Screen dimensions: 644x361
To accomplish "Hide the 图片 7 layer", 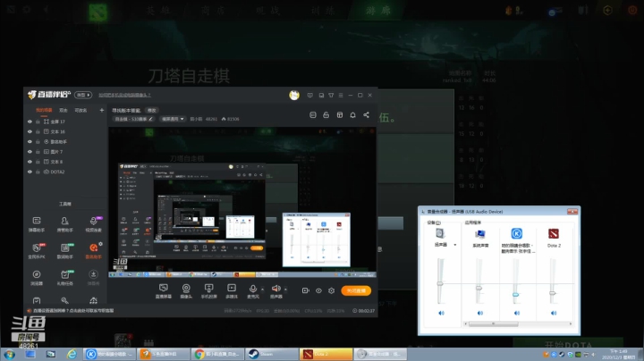I will point(30,152).
